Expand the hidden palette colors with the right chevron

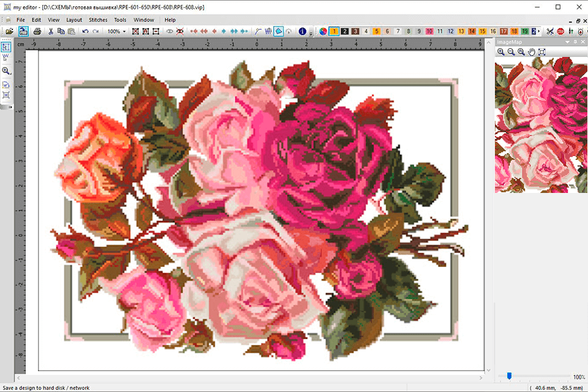[x=540, y=31]
